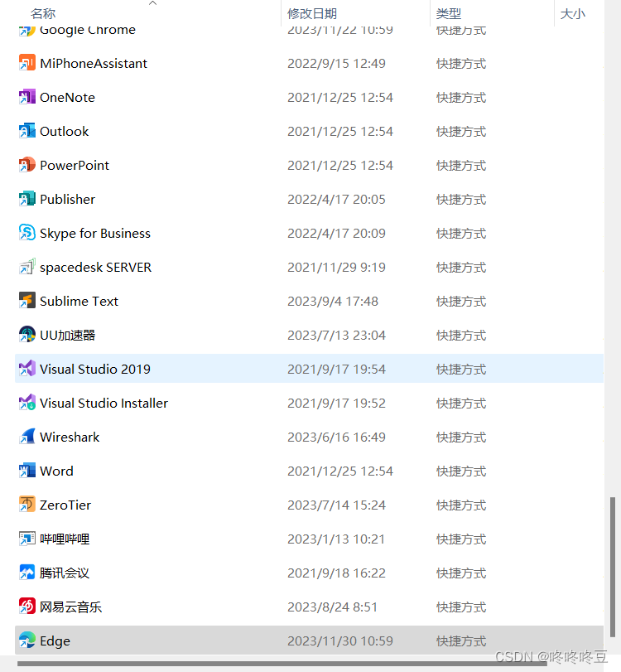Click the date 2021/9/17 19:52
This screenshot has height=672, width=621.
[x=336, y=403]
